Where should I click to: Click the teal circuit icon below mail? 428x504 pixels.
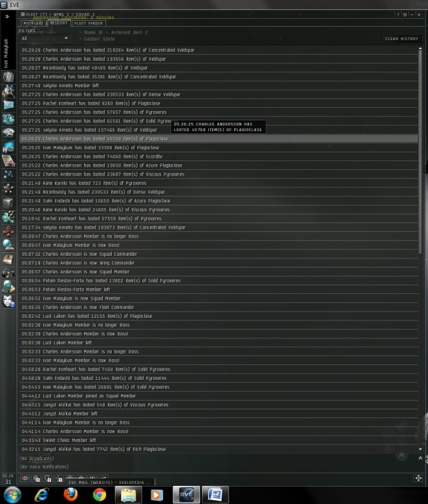pyautogui.click(x=8, y=119)
